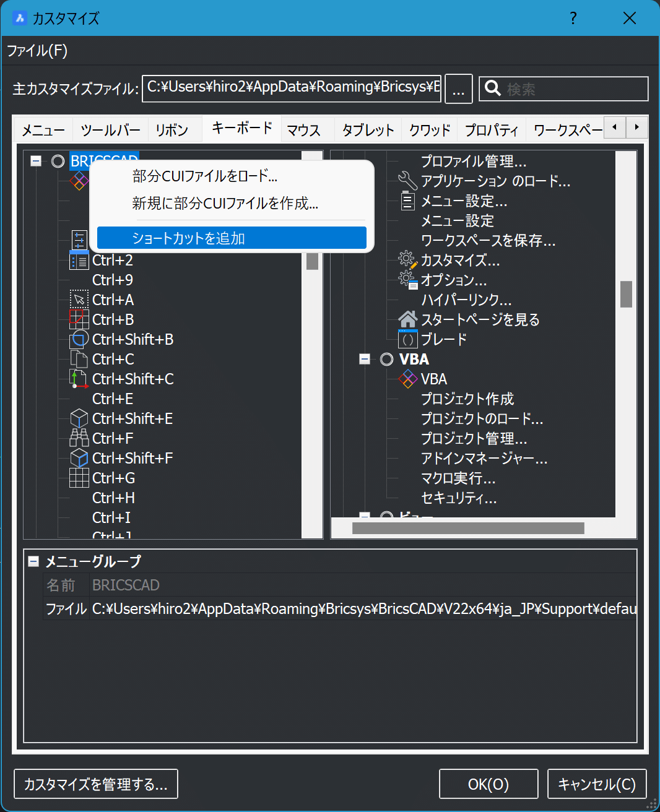Click the left shortcut list vertical scrollbar thumb

[x=312, y=260]
